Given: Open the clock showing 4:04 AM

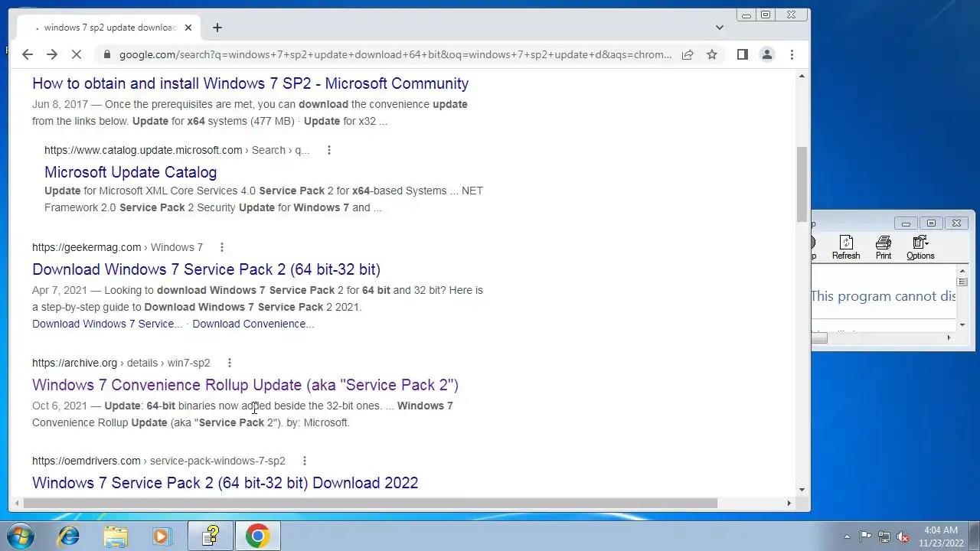Looking at the screenshot, I should pyautogui.click(x=941, y=536).
